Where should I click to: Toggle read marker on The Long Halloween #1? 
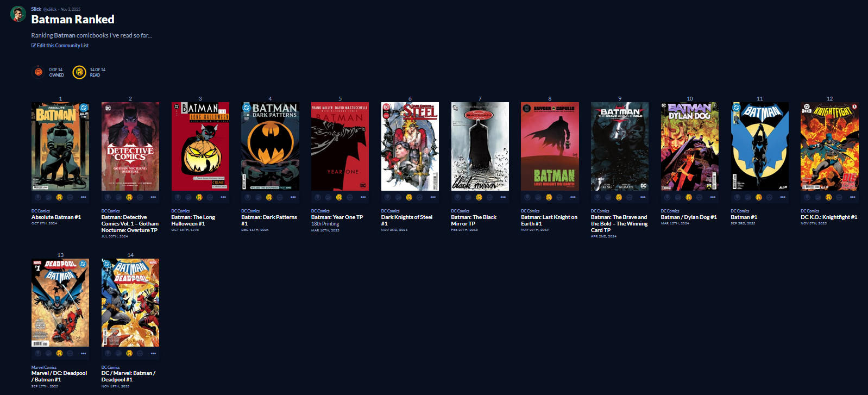[x=199, y=197]
